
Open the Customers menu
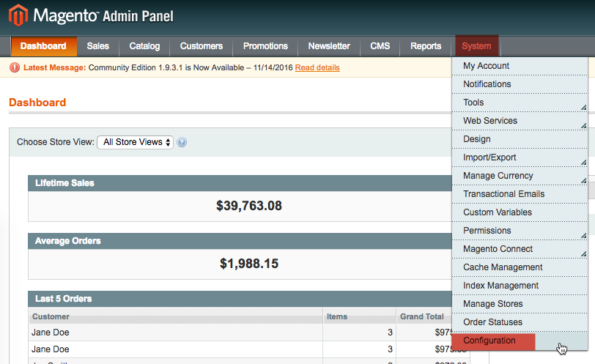[x=202, y=46]
